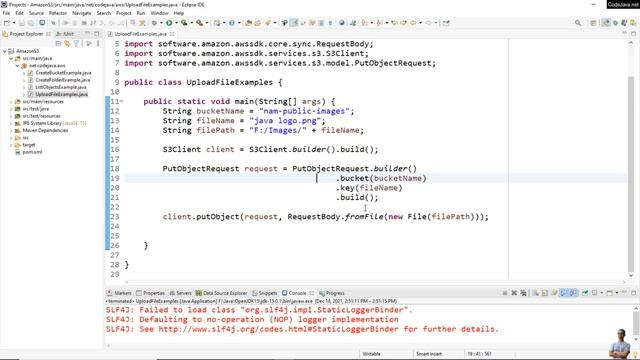This screenshot has width=640, height=360.
Task: Toggle Show Console on standard error
Action: tap(573, 293)
